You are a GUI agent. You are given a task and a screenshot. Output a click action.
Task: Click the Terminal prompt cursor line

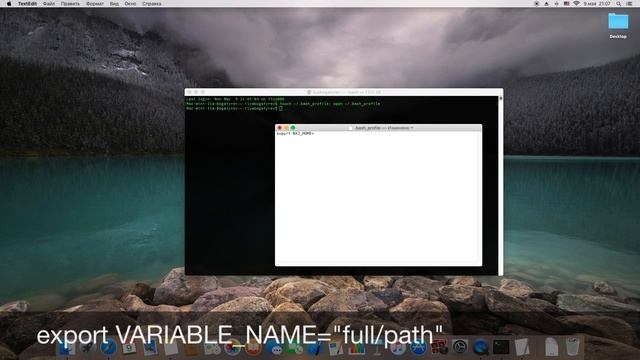pos(234,109)
